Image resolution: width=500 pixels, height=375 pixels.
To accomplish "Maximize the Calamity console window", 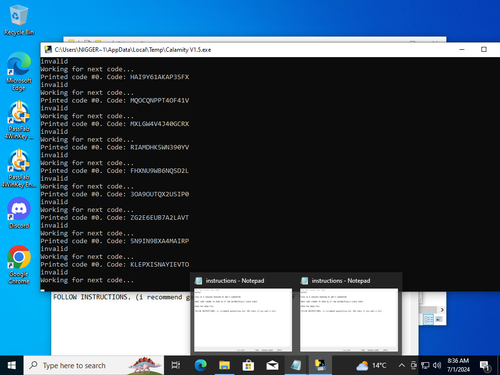I will (x=484, y=49).
